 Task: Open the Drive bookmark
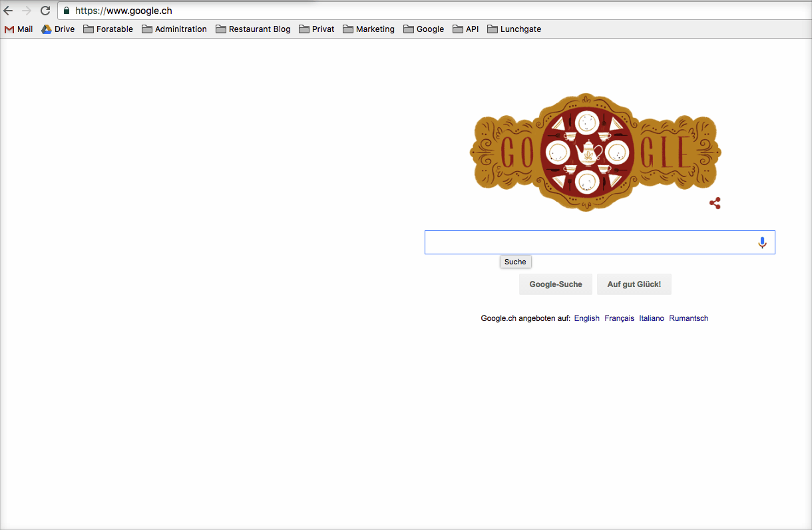[x=58, y=29]
